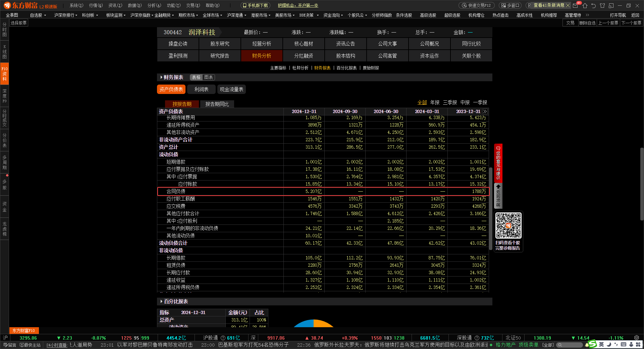Switch to the 操盘必读 tab

pos(178,44)
